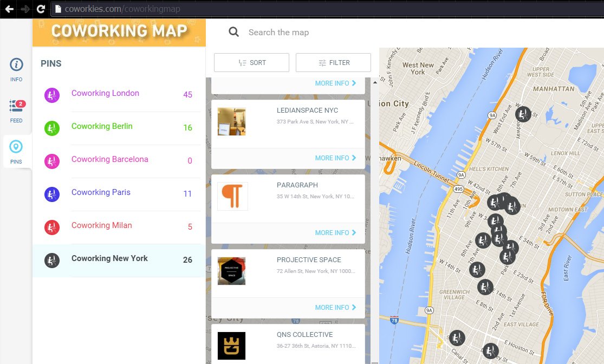604x364 pixels.
Task: Click map marker near E Houston St
Action: [491, 351]
